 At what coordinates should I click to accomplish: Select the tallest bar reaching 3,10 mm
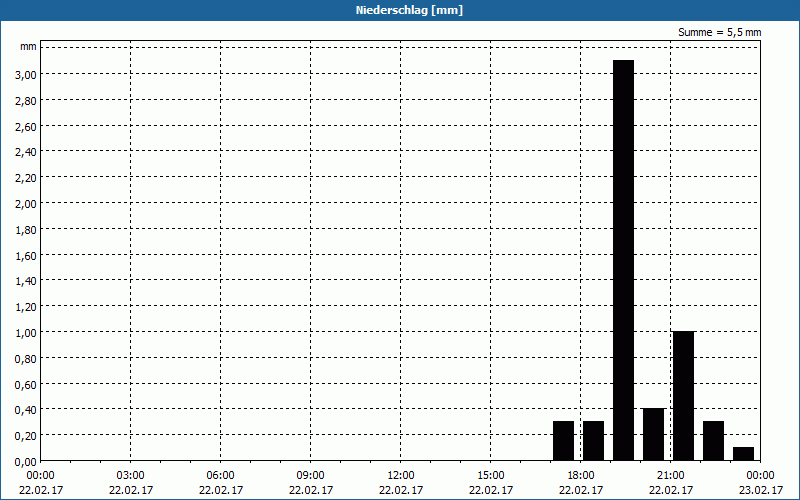coord(623,260)
